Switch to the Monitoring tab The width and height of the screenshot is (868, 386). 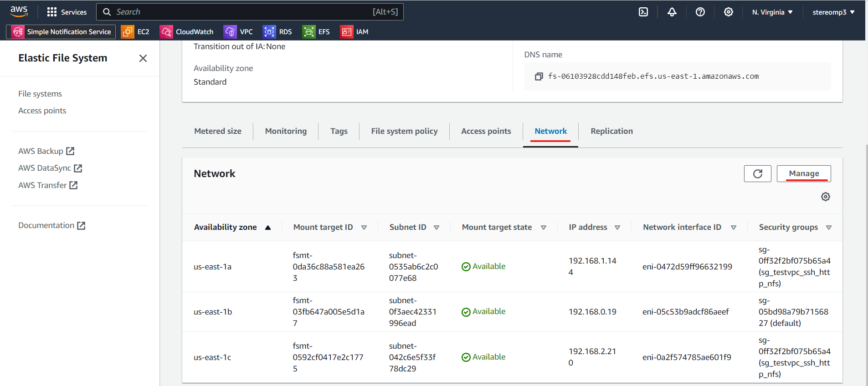click(286, 131)
